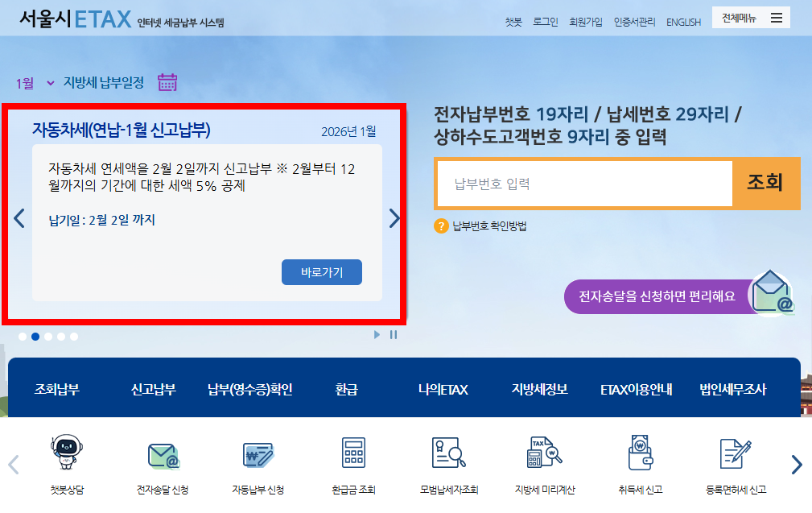Screen dimensions: 812x513
Task: Click the 전자송달을 신청하면 편리해요 banner
Action: (x=657, y=296)
